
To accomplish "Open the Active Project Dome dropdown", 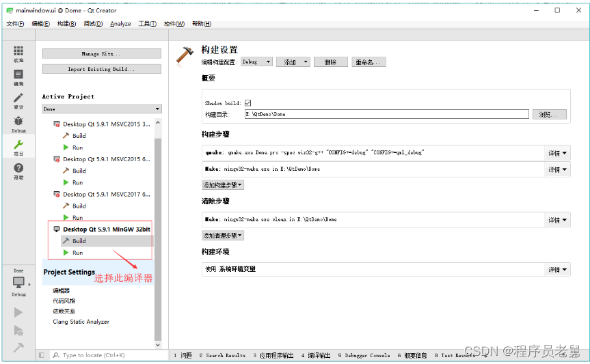I will pyautogui.click(x=102, y=109).
